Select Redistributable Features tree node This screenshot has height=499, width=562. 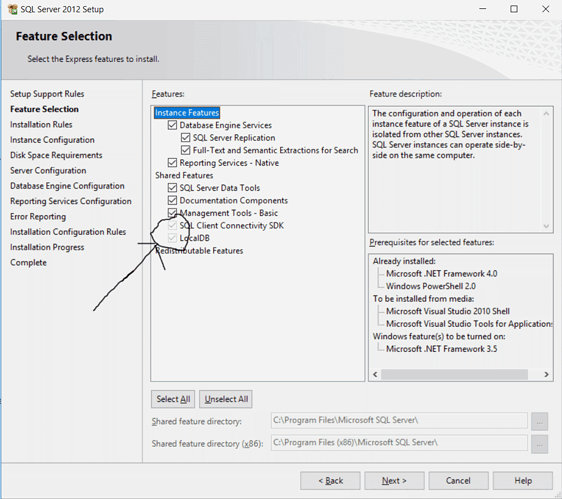[199, 251]
